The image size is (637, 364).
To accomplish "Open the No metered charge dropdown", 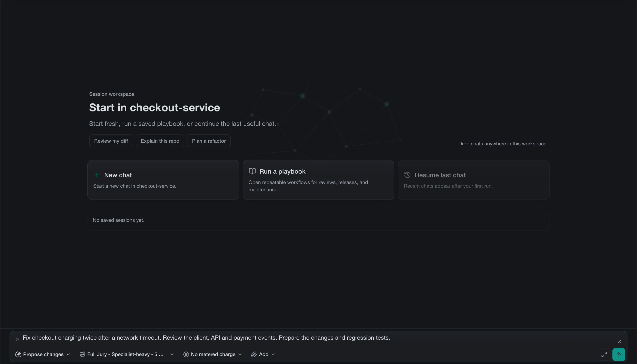I will [x=212, y=354].
